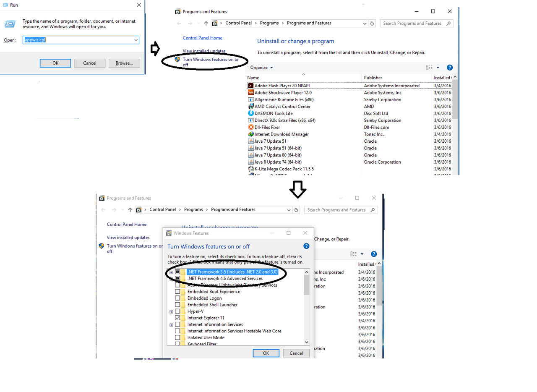Click the up arrow in lower Programs and Features
Screen dimensions: 537x392
130,210
